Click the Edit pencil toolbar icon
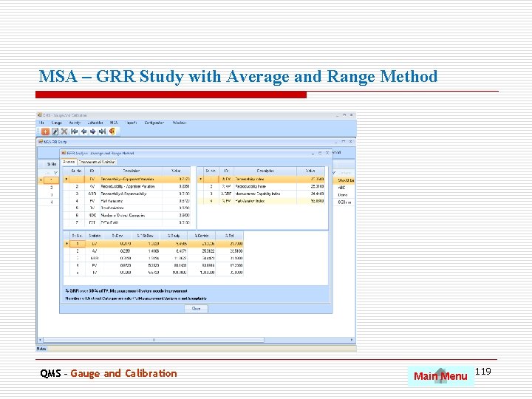This screenshot has height=399, width=532. 55,132
